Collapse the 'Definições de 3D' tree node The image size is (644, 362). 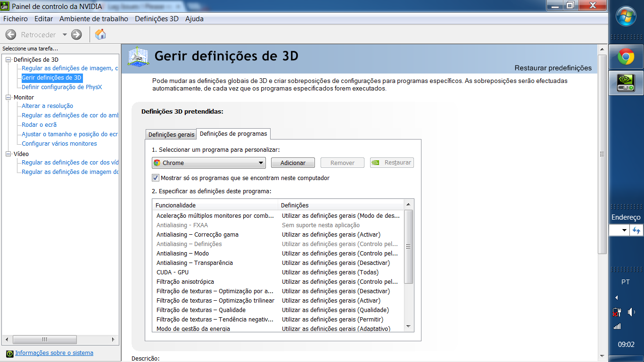[x=8, y=60]
